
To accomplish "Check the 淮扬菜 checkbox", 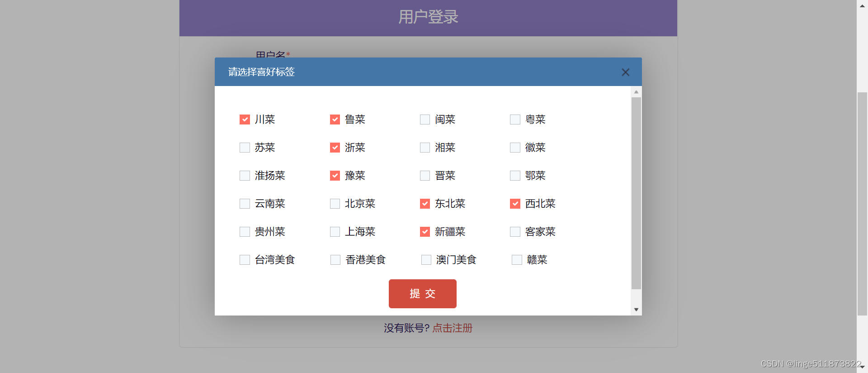I will 245,176.
